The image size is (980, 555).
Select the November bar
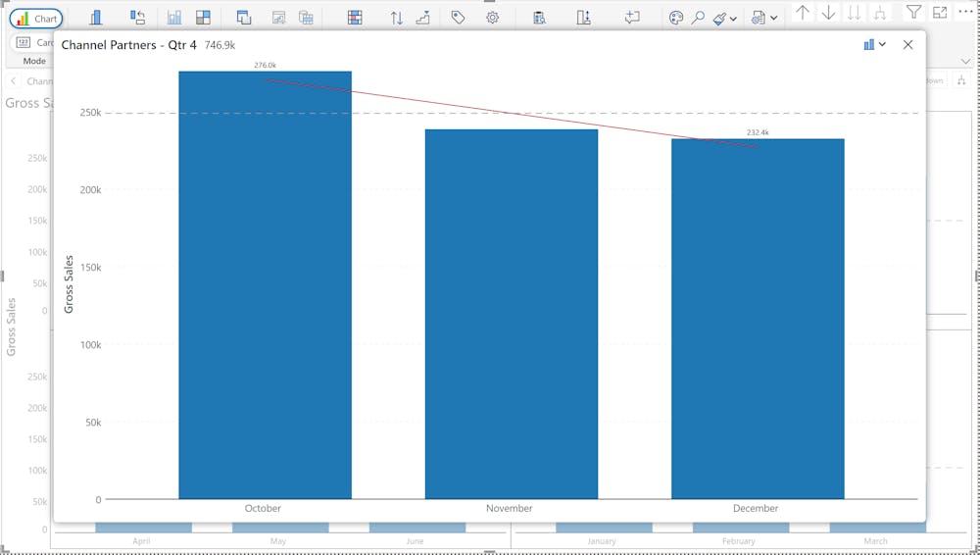point(512,314)
